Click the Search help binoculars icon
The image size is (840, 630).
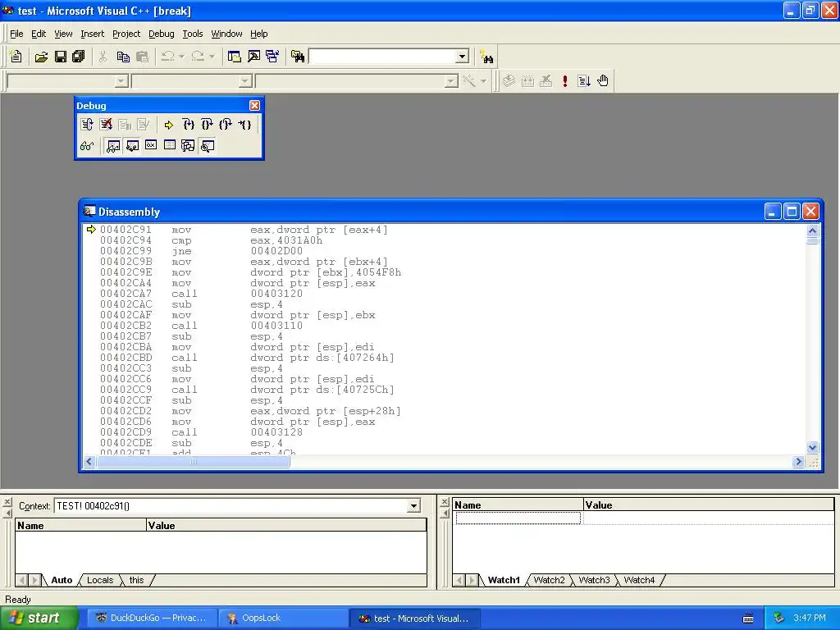point(486,57)
